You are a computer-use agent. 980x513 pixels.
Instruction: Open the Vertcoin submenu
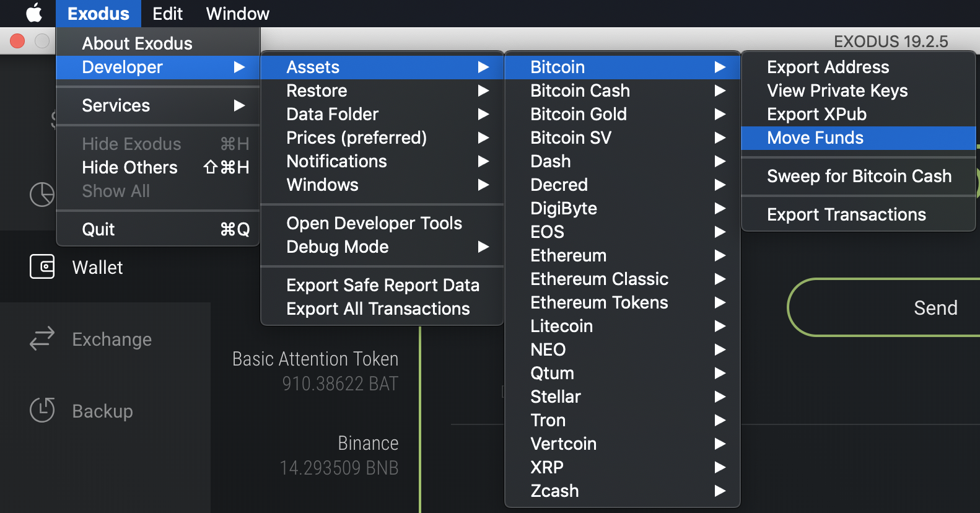point(623,444)
